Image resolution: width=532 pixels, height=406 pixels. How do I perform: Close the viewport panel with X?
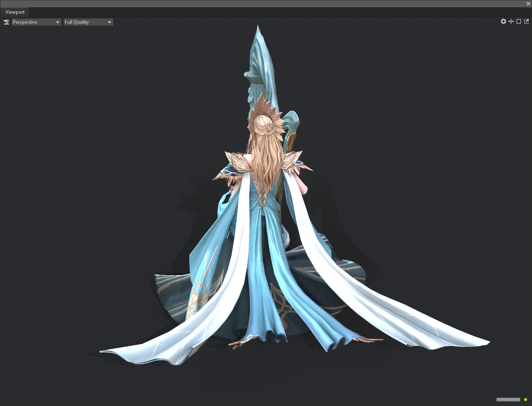tap(528, 4)
